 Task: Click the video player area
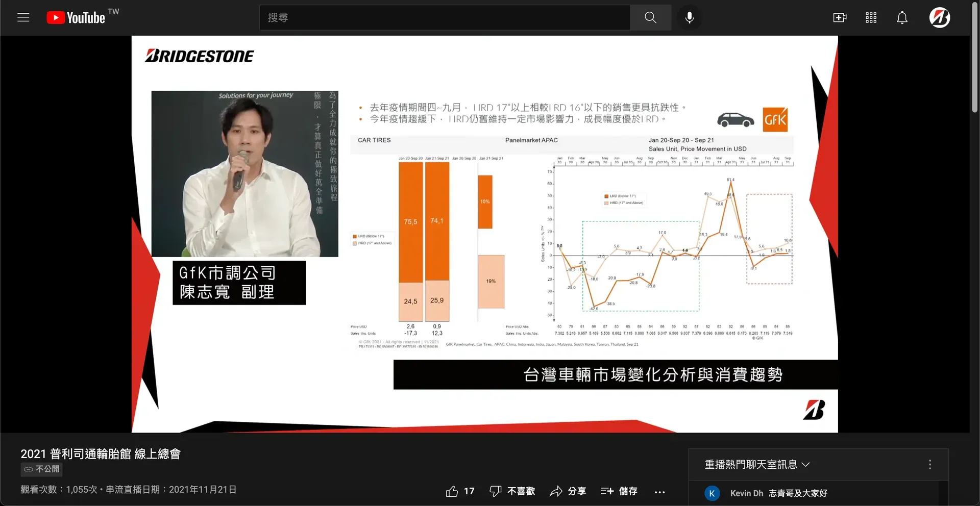(x=484, y=234)
